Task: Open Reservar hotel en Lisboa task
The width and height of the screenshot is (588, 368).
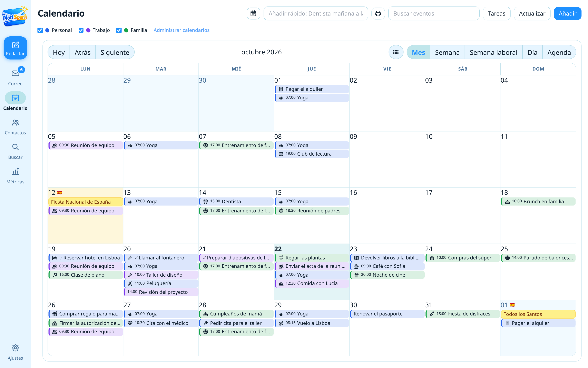Action: click(86, 258)
